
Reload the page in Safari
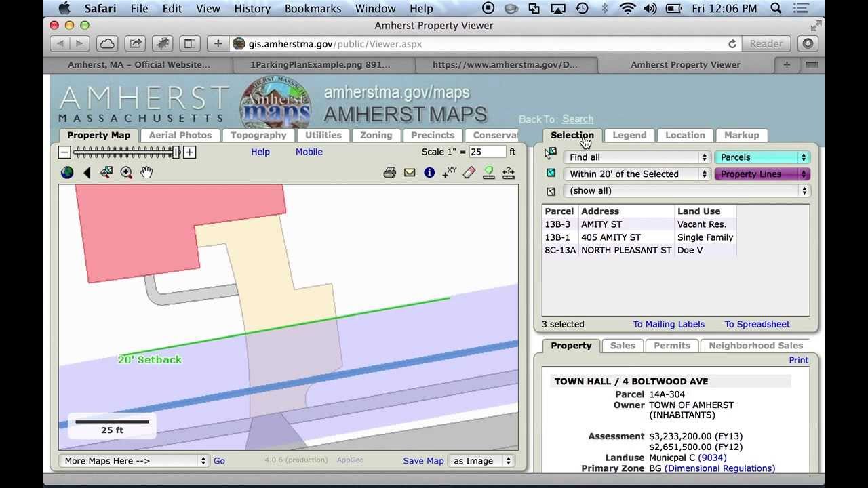point(732,44)
